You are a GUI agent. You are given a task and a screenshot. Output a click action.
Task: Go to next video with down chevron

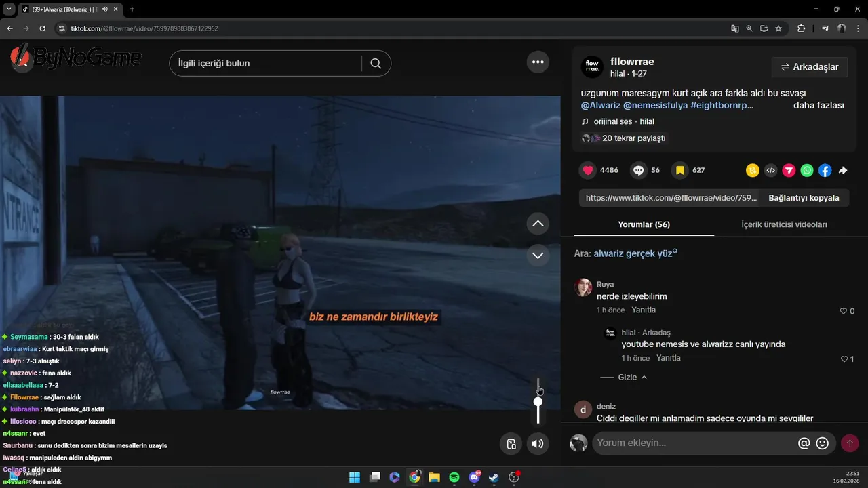click(x=538, y=256)
